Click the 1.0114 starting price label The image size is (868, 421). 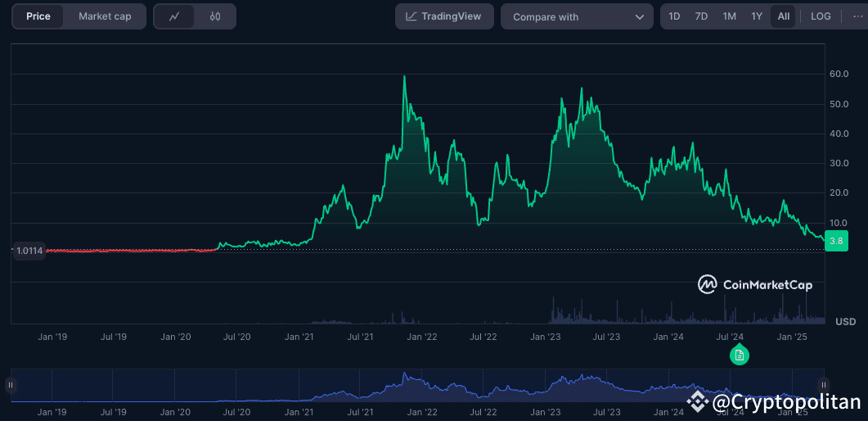coord(30,251)
